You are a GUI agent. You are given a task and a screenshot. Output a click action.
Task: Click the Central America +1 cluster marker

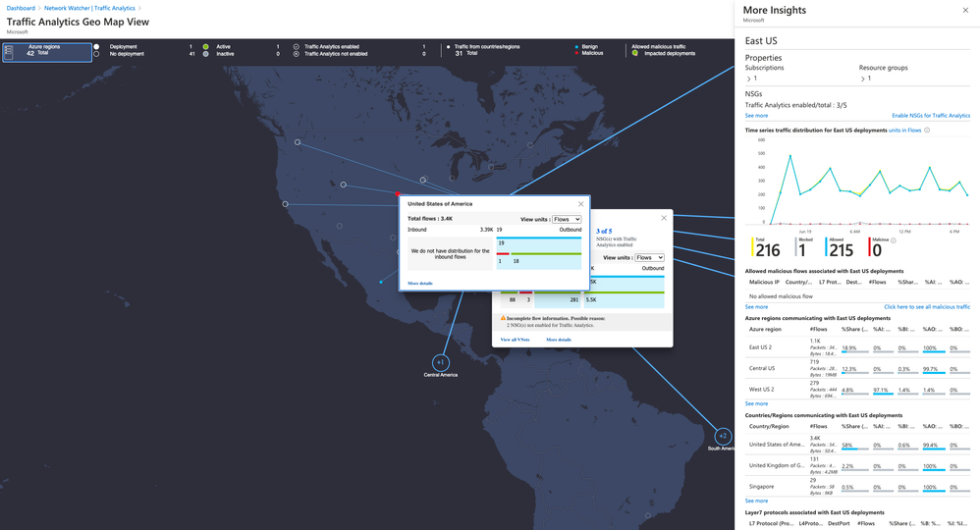point(441,362)
